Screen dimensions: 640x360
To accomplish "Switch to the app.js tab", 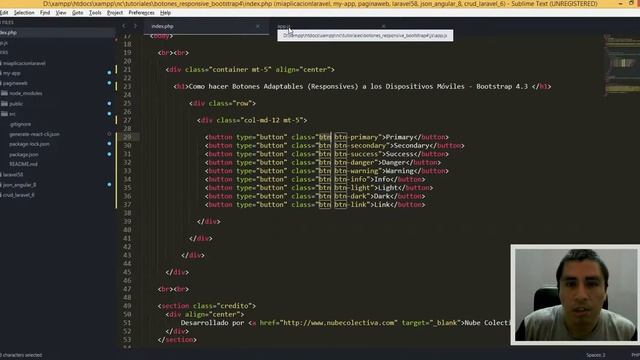I will [x=283, y=26].
